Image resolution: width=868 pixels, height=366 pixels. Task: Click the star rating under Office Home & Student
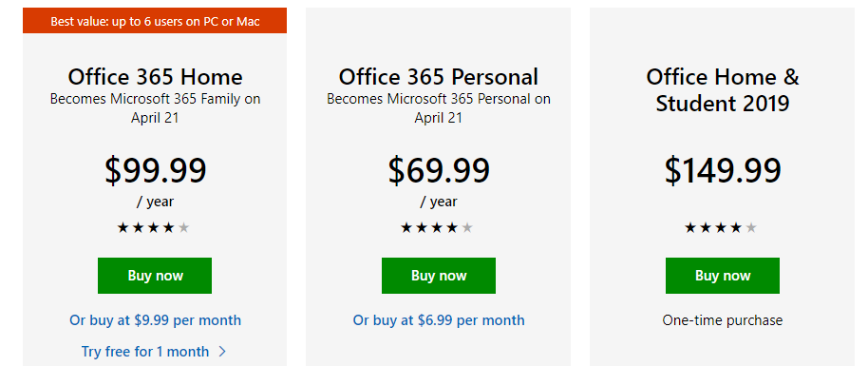pos(721,227)
